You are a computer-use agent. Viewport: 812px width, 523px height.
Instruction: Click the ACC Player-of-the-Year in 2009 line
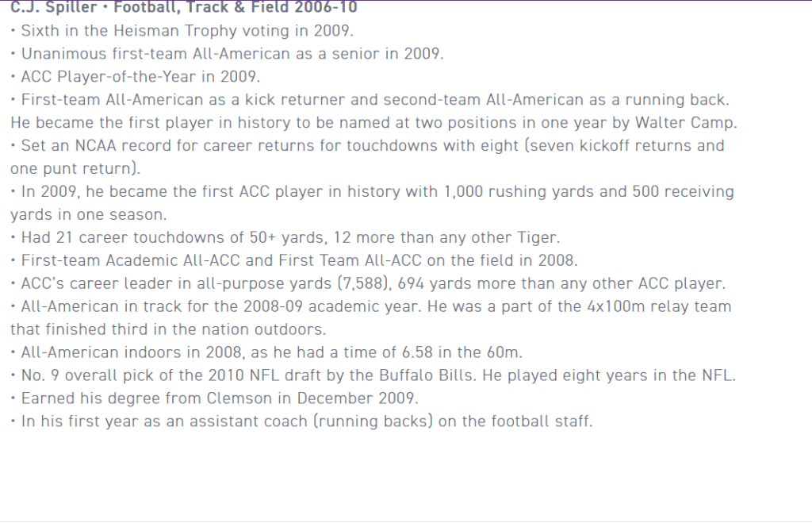[135, 76]
